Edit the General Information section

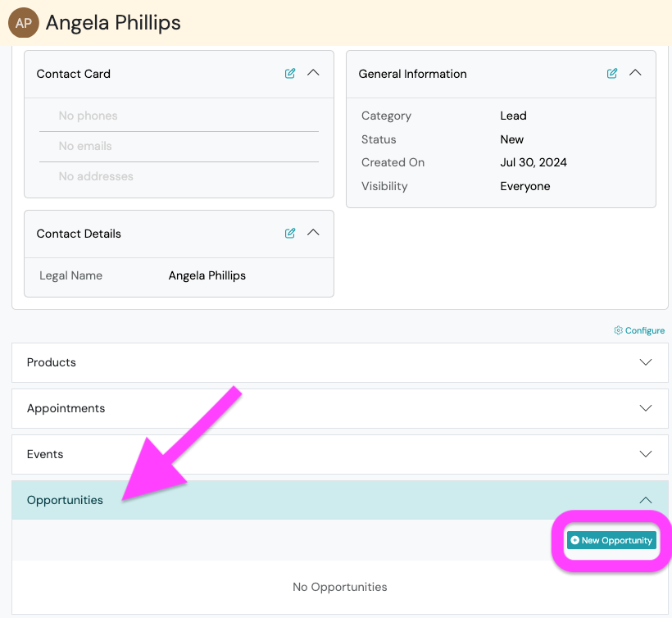tap(612, 73)
